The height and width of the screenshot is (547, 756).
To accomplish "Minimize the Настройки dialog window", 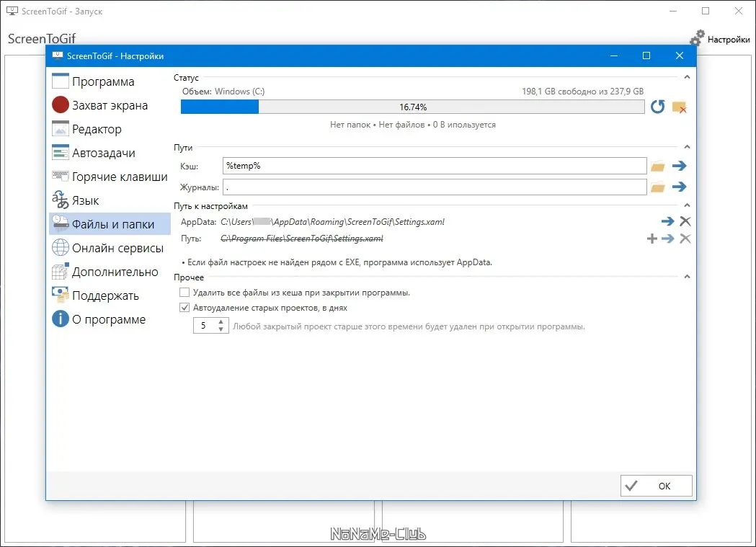I will click(x=614, y=56).
